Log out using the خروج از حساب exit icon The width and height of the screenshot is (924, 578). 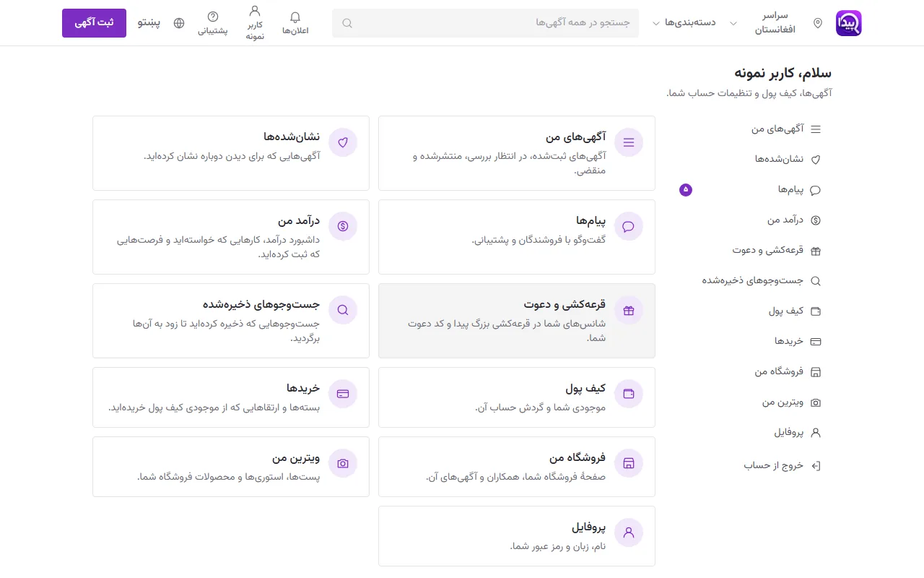(816, 466)
